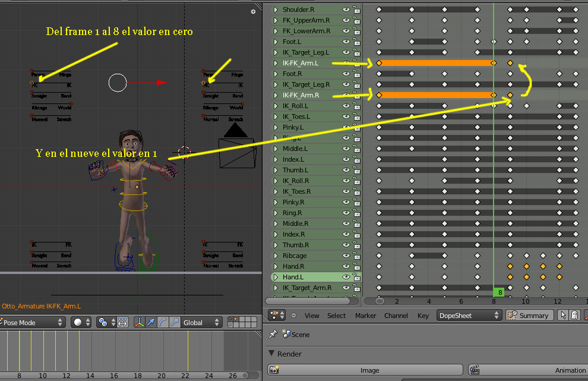Open the dope sheet Select menu
This screenshot has height=381, width=588.
[336, 315]
